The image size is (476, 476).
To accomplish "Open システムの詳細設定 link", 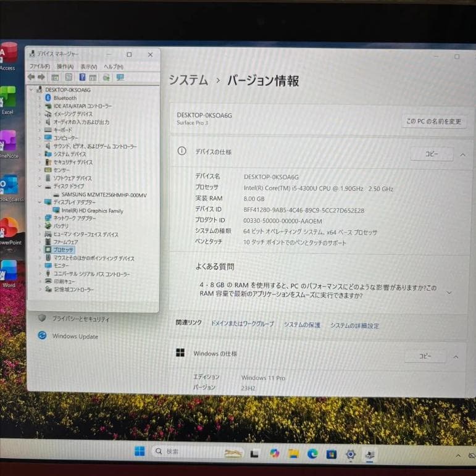I will [355, 326].
